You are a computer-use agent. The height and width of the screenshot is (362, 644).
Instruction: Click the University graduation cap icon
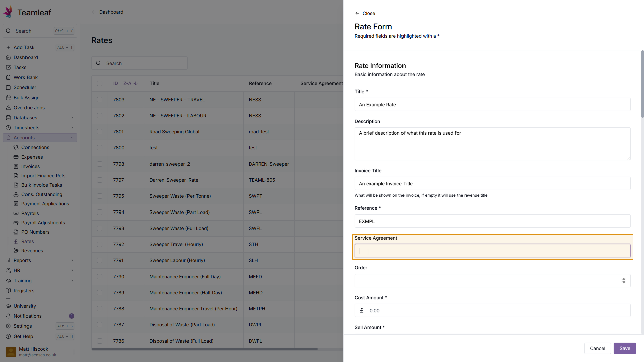click(x=8, y=306)
